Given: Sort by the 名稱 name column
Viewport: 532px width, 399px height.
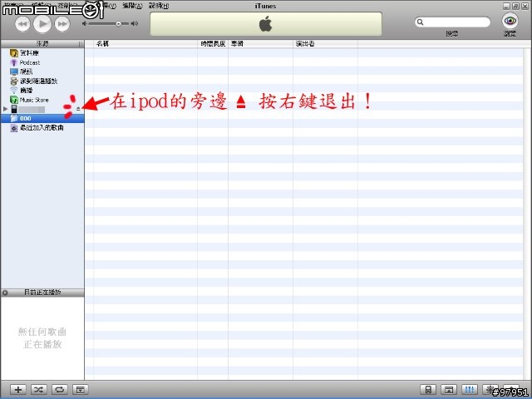Looking at the screenshot, I should tap(145, 44).
